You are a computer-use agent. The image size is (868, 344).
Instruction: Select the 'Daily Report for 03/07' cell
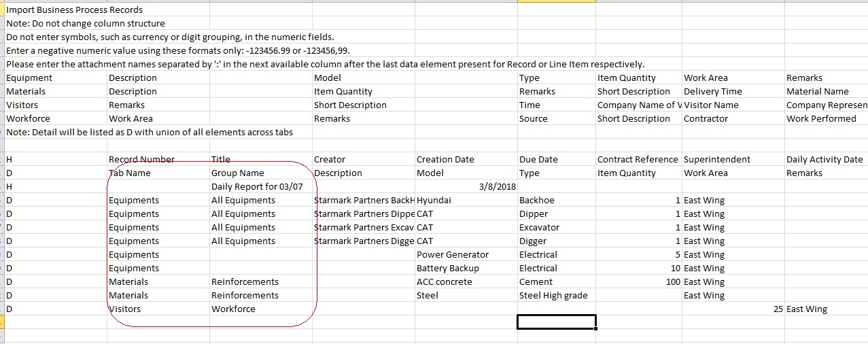[261, 186]
